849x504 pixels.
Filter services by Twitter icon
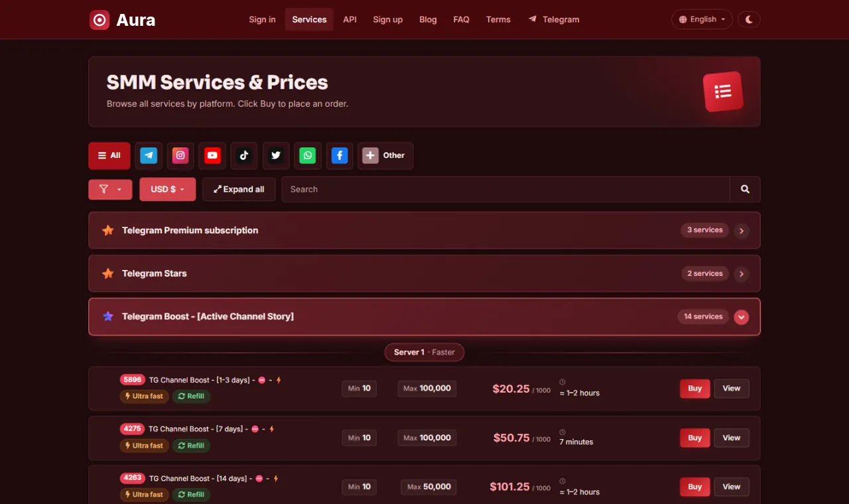(x=276, y=156)
